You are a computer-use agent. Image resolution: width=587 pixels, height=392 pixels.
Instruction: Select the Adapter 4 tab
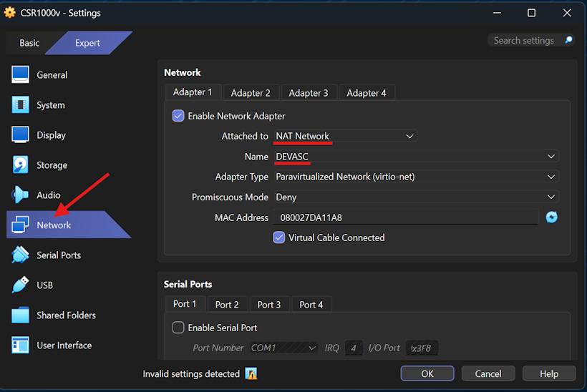366,93
